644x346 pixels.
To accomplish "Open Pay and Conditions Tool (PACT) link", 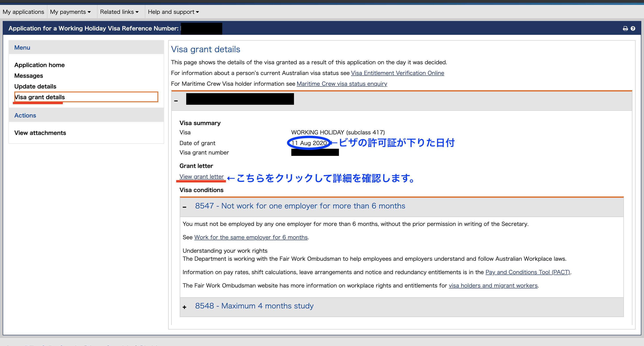I will click(x=527, y=272).
